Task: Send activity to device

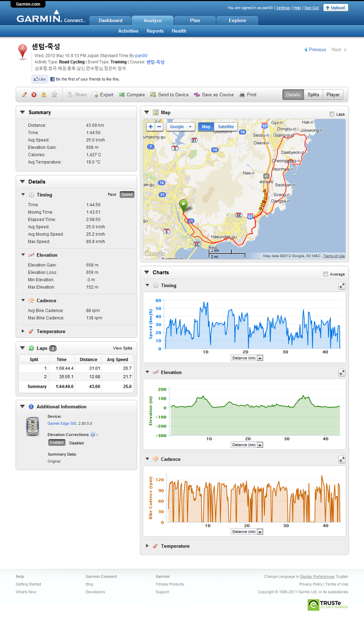Action: click(170, 95)
